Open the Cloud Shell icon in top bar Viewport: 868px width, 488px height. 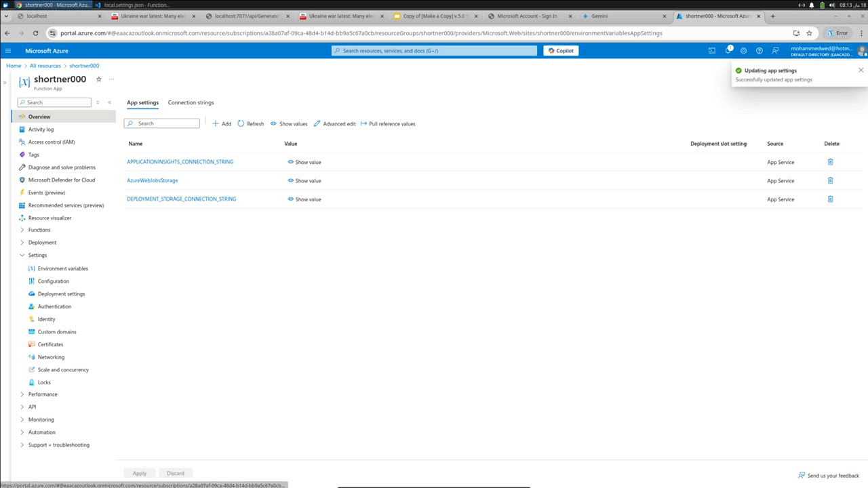pos(711,50)
